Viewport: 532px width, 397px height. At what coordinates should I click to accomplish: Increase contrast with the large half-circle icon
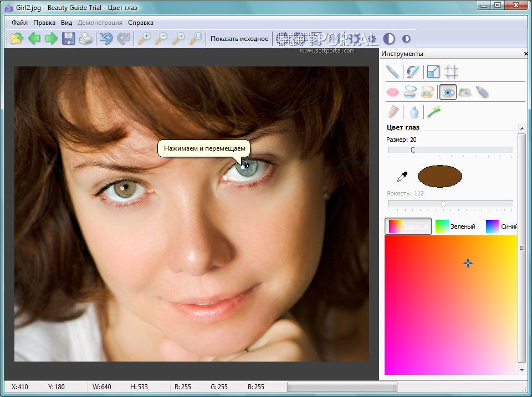point(389,39)
